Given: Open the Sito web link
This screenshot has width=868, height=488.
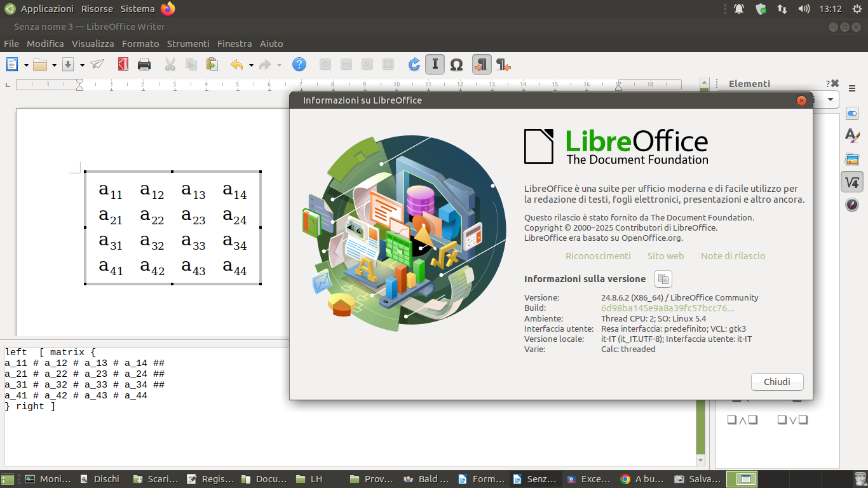Looking at the screenshot, I should [x=665, y=256].
